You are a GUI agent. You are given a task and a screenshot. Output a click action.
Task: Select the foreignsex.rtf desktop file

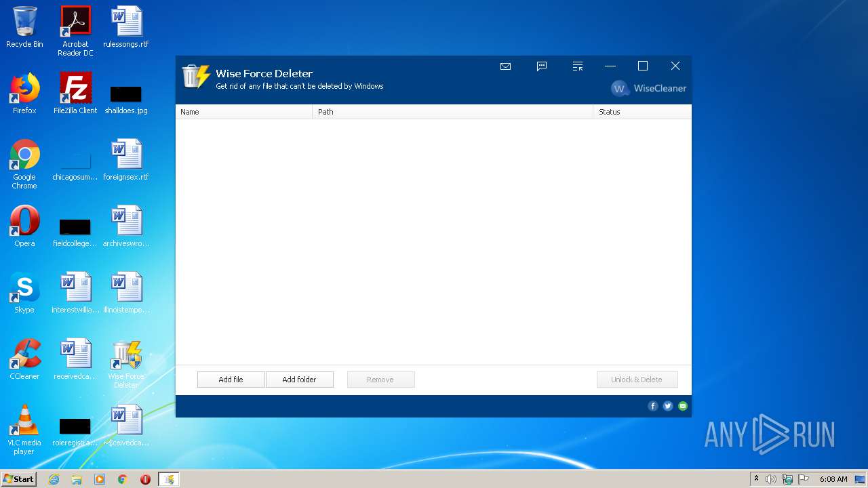(x=126, y=160)
